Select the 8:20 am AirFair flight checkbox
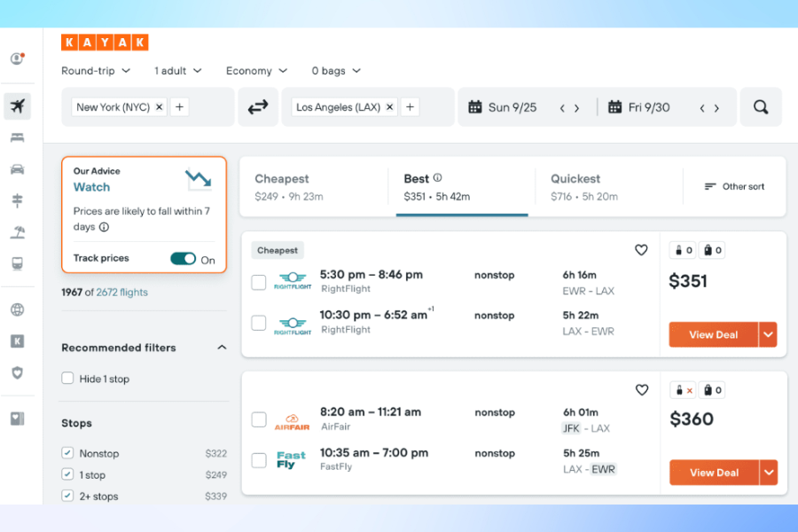798x532 pixels. pos(259,419)
